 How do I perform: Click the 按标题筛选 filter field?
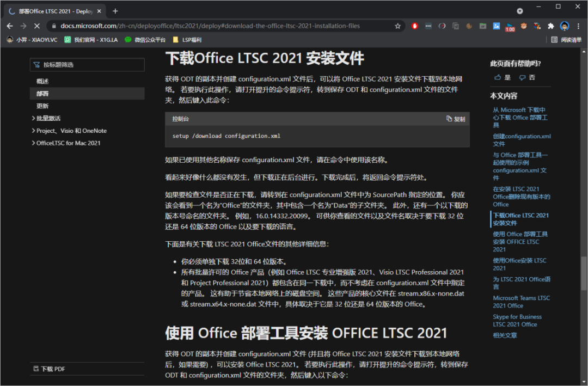(x=87, y=65)
